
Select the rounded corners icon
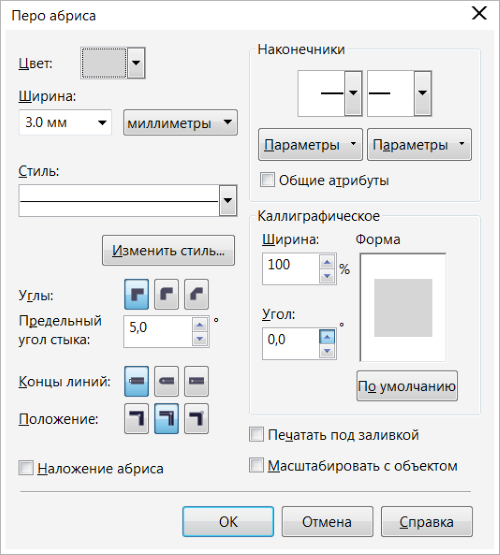(x=166, y=294)
